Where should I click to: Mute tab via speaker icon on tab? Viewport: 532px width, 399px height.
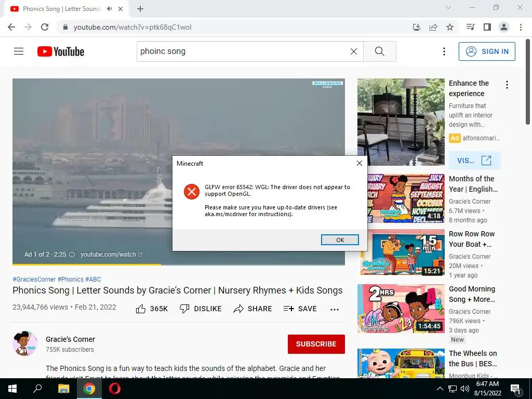(109, 9)
